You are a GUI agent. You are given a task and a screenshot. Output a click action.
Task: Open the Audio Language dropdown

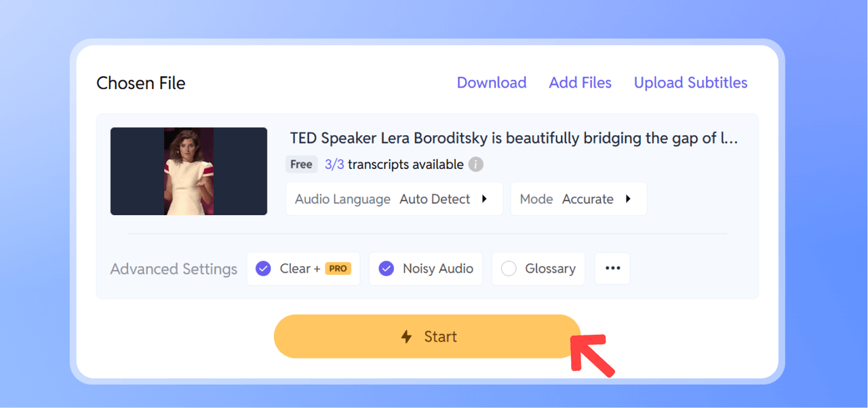(x=393, y=199)
